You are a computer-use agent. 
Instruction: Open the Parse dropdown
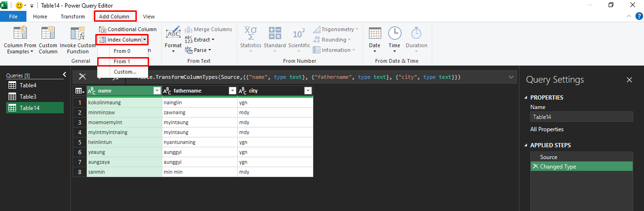198,50
